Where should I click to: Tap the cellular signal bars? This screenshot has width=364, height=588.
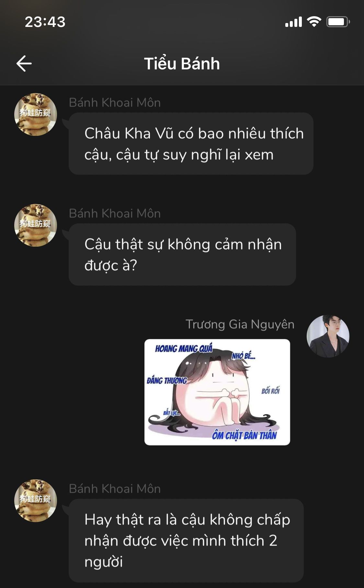point(293,22)
